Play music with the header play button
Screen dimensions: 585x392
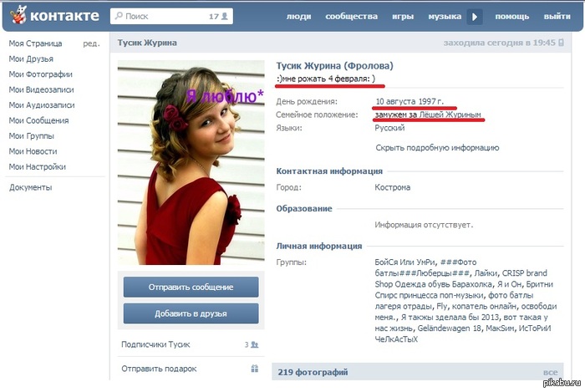(475, 17)
